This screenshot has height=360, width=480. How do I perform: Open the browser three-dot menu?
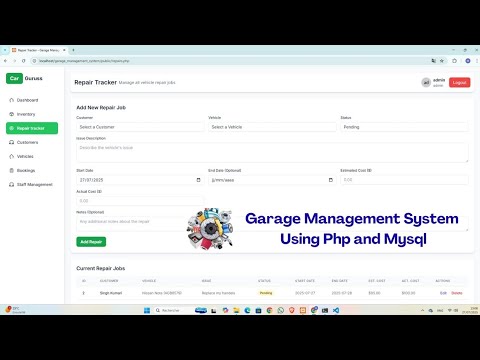[477, 61]
